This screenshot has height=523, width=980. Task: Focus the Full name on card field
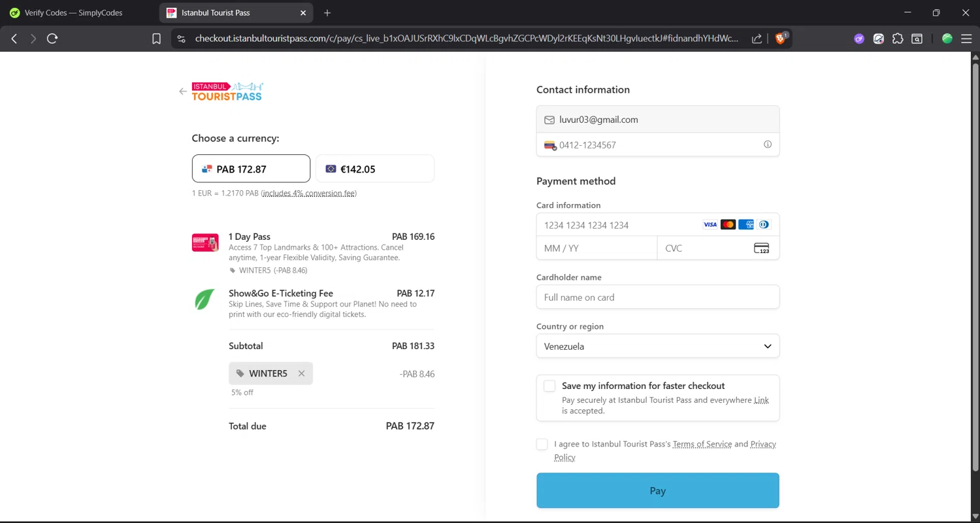click(x=658, y=297)
